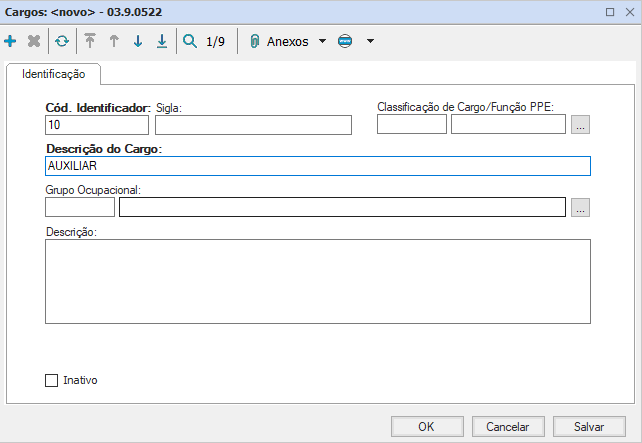Screen dimensions: 642x443
Task: Click in the Sigla input field
Action: [x=253, y=125]
